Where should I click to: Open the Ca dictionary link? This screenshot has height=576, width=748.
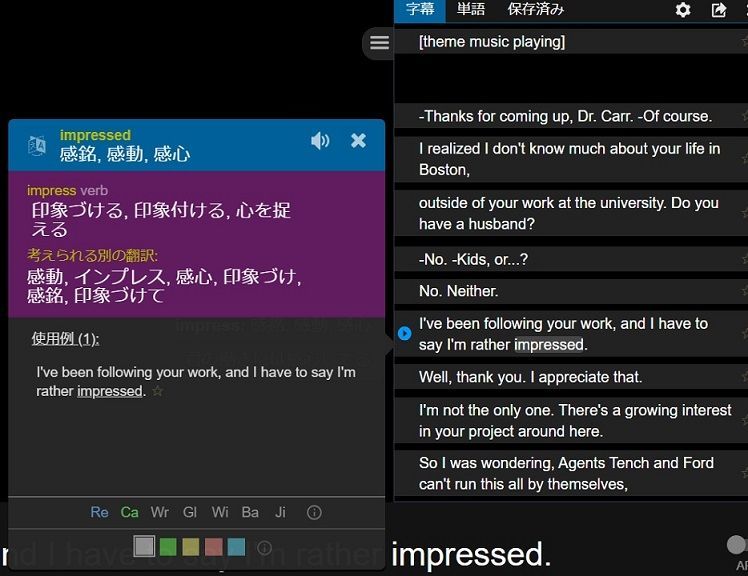[x=129, y=512]
